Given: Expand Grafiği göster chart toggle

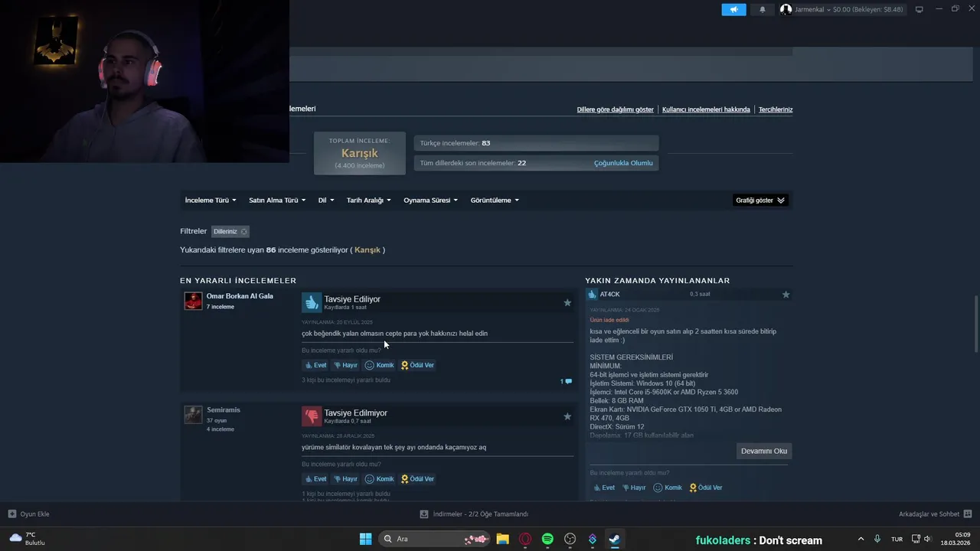Looking at the screenshot, I should click(x=760, y=201).
